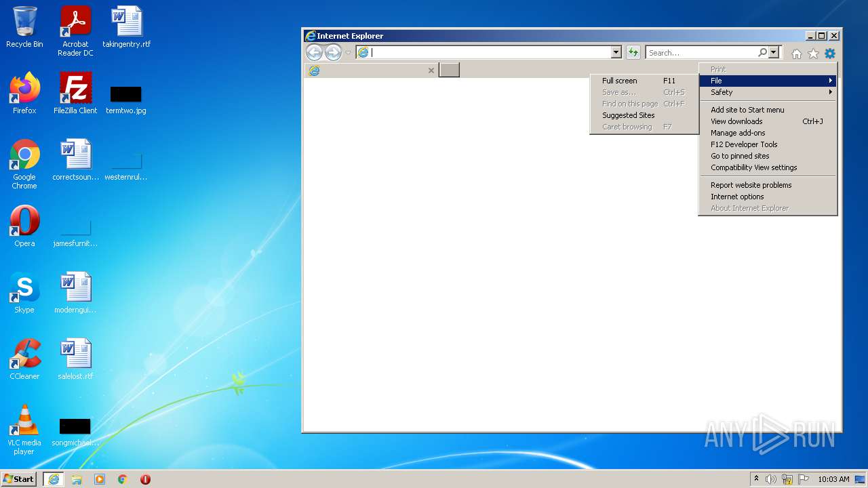Click Show desktop button on the taskbar

861,479
